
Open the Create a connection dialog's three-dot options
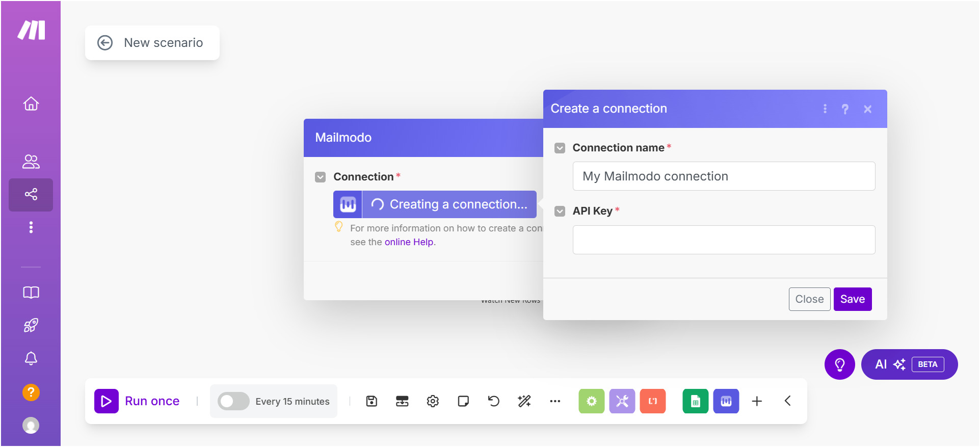point(825,109)
